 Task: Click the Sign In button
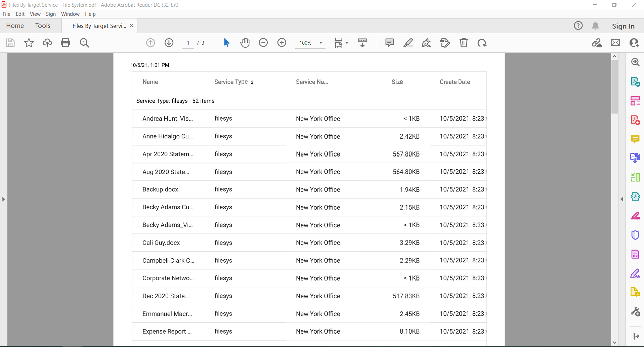coord(623,26)
